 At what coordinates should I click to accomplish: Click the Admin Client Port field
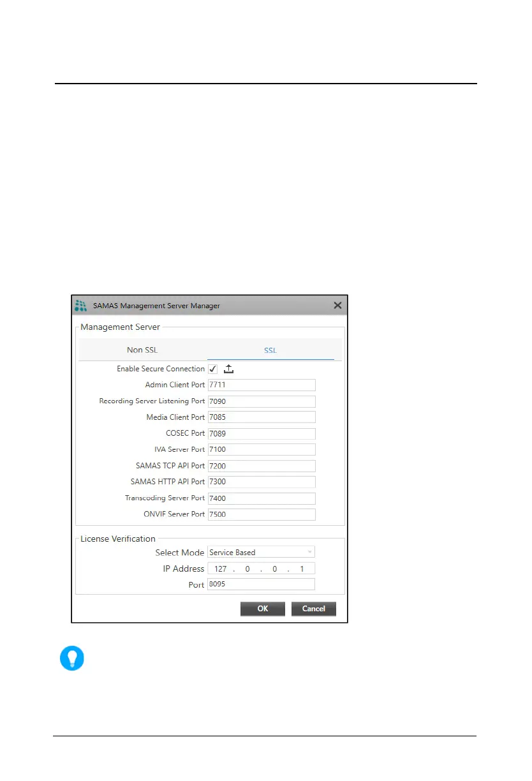[x=262, y=385]
